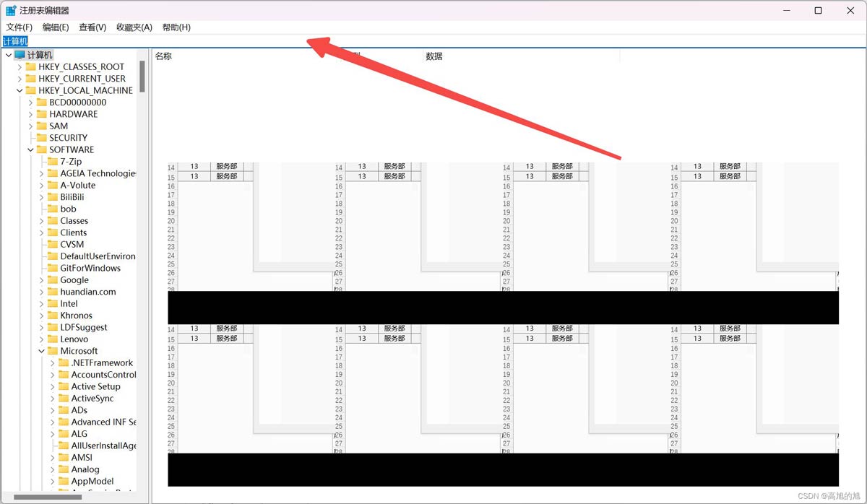Expand the AGEIA Technologies chevron

tap(42, 173)
